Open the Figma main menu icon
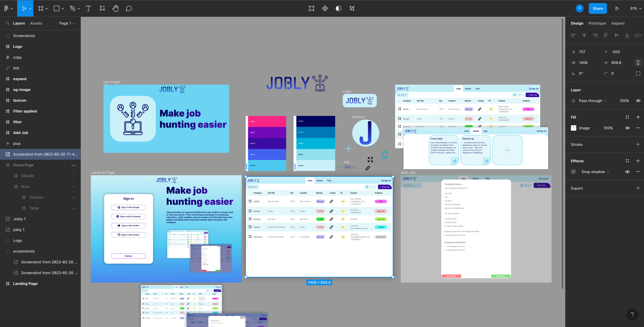The width and height of the screenshot is (644, 327). point(6,8)
